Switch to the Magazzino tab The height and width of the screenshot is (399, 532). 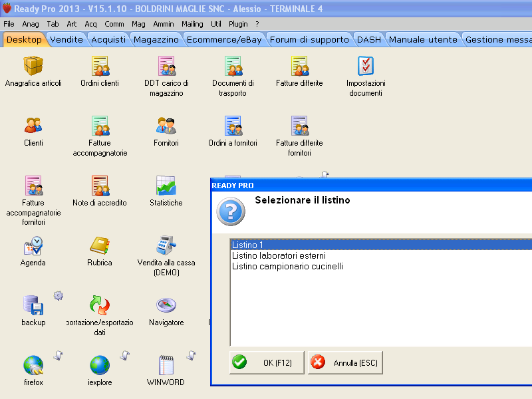[x=156, y=39]
